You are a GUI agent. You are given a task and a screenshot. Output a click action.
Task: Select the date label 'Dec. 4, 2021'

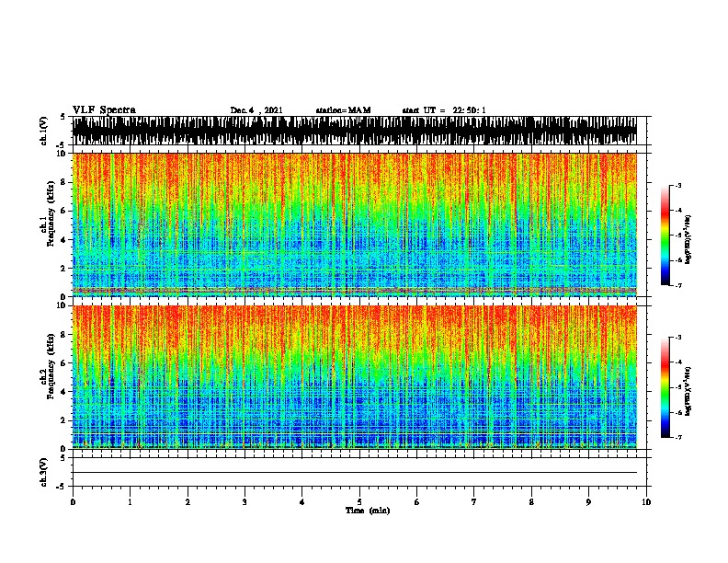point(256,110)
